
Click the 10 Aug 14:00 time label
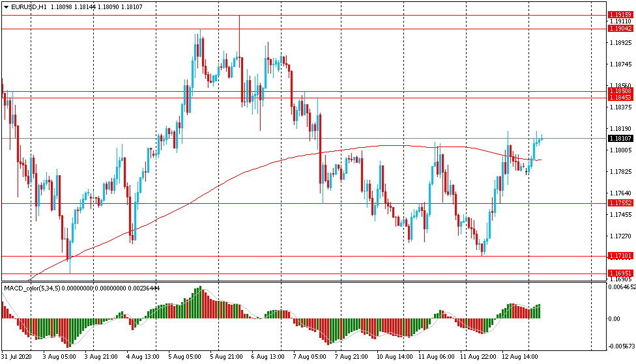pos(395,357)
